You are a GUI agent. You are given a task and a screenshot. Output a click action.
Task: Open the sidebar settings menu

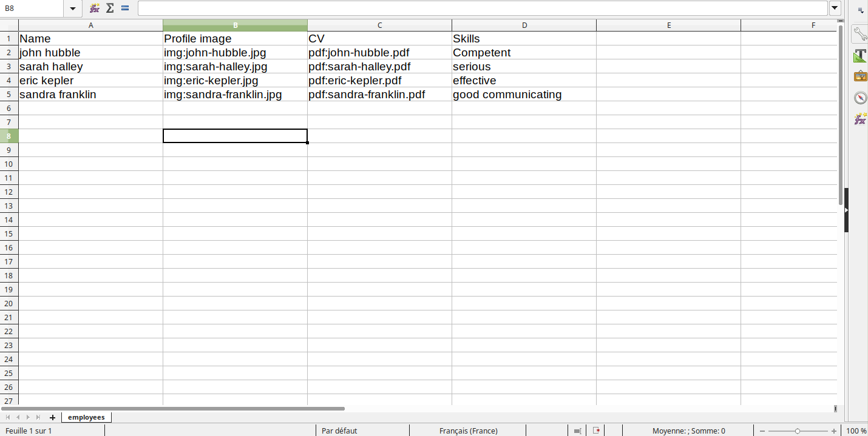point(860,10)
